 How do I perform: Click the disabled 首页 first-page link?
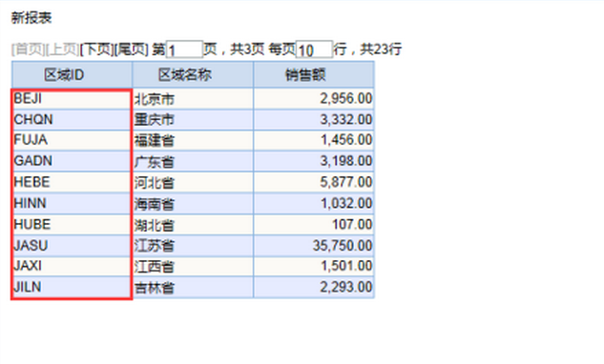28,50
